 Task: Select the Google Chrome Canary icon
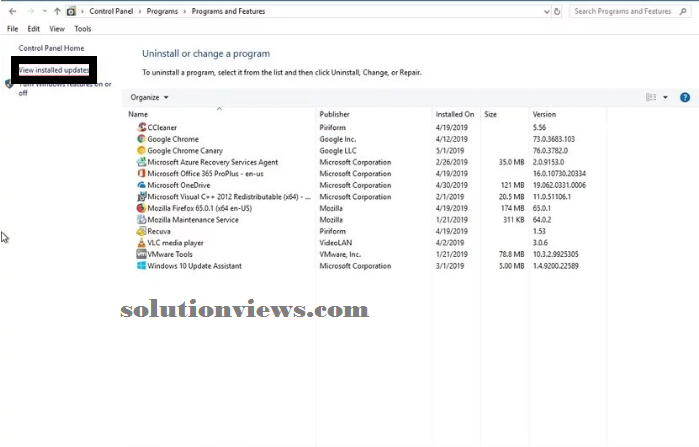point(141,151)
